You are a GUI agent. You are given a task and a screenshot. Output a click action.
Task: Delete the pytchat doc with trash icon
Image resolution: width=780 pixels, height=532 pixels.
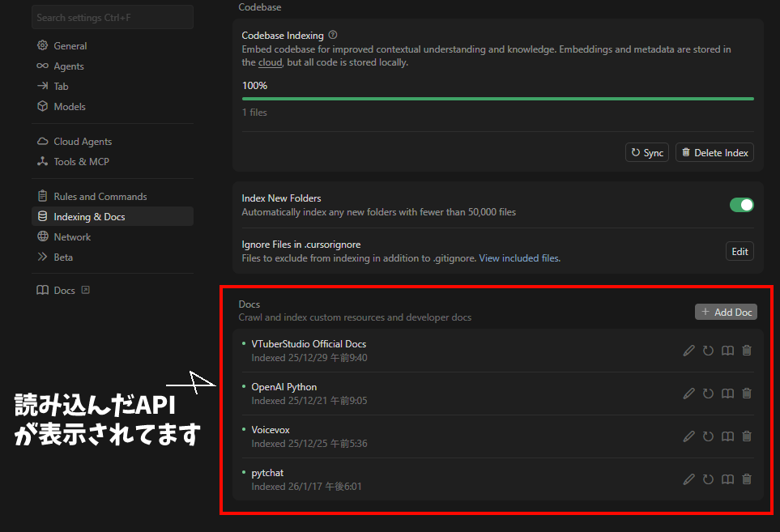747,479
